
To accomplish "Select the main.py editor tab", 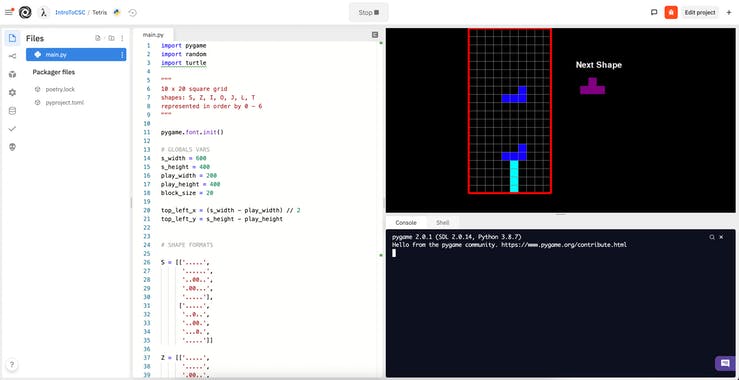I will pyautogui.click(x=153, y=35).
